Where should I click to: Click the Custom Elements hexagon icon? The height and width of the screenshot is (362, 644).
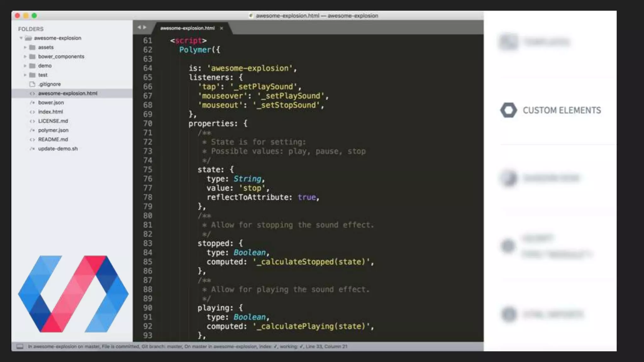point(508,110)
